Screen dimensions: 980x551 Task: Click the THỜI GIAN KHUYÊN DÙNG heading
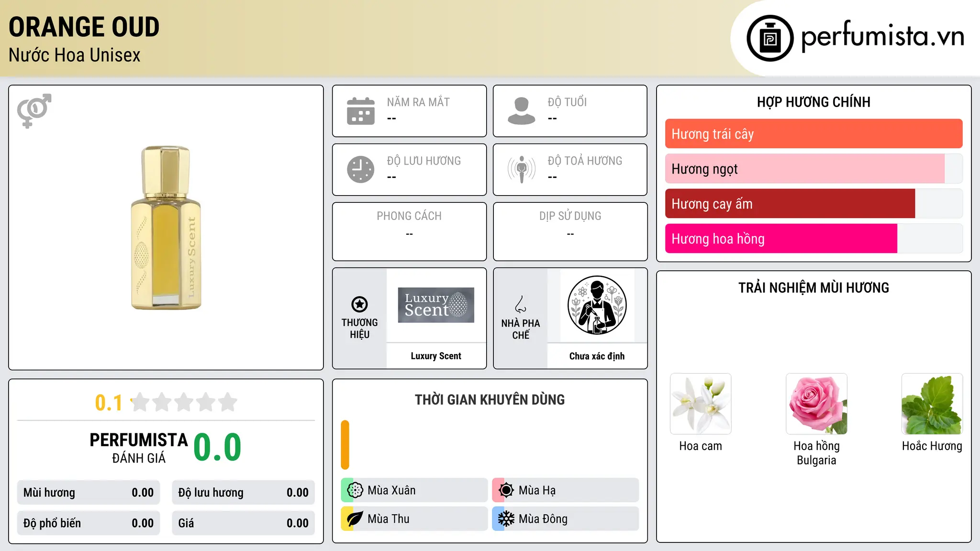[x=490, y=399]
